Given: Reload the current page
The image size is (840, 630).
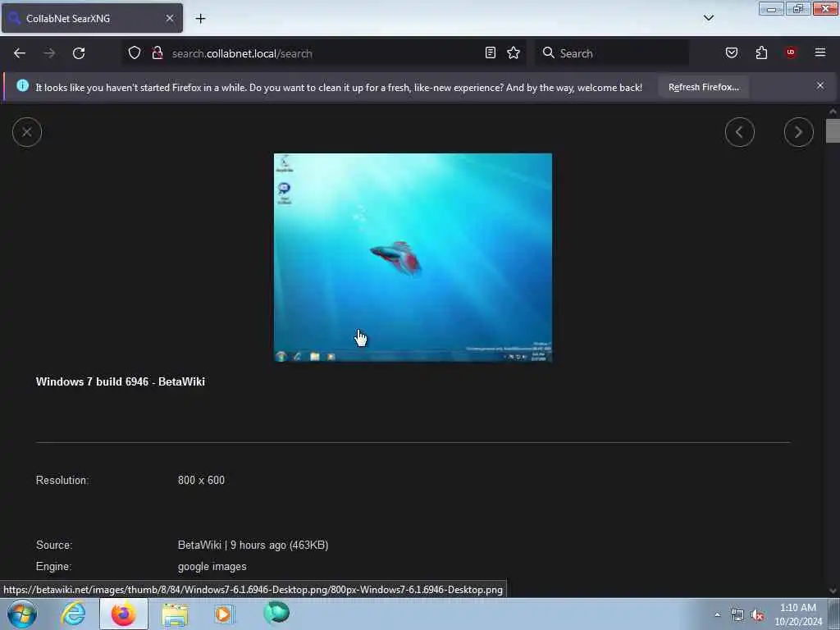Looking at the screenshot, I should 79,53.
